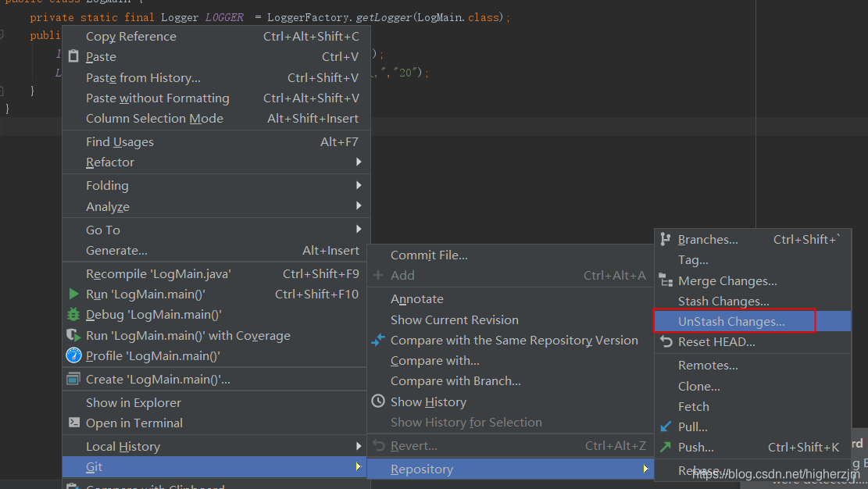The width and height of the screenshot is (868, 489).
Task: Click the Reset HEAD undo icon
Action: pyautogui.click(x=666, y=341)
